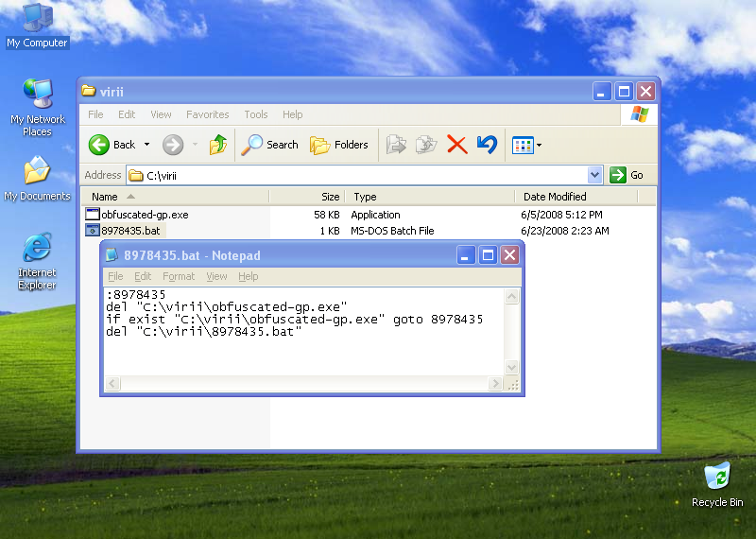Click the Notepad title bar icon
Viewport: 756px width, 539px height.
(x=112, y=254)
